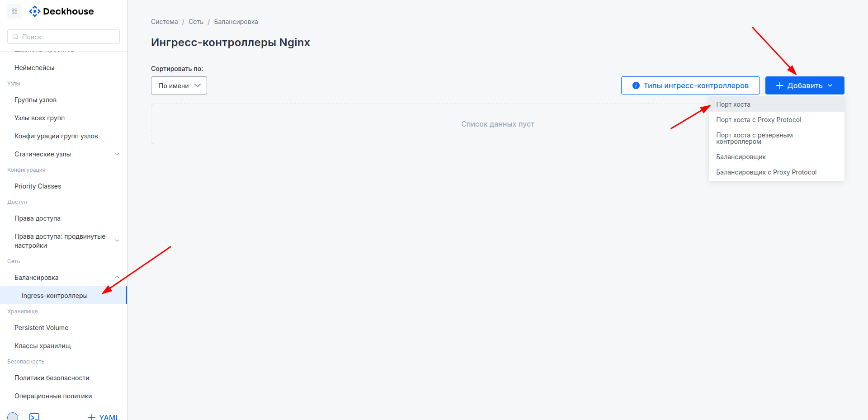Expand the 'Статические узлы' section

click(x=117, y=154)
